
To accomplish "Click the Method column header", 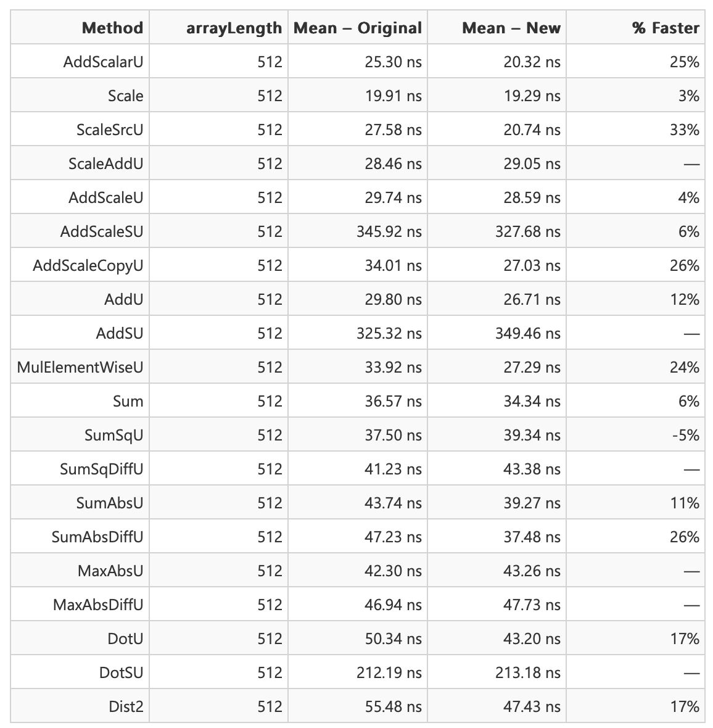I will click(112, 28).
